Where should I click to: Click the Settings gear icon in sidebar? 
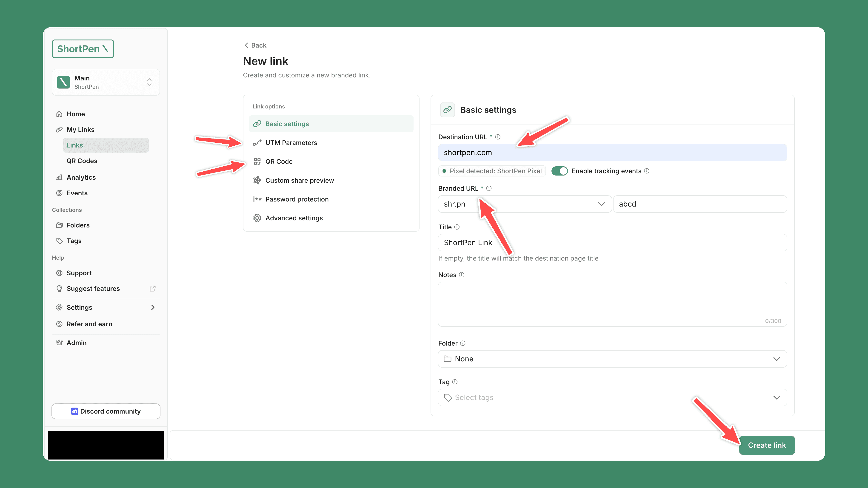click(59, 307)
